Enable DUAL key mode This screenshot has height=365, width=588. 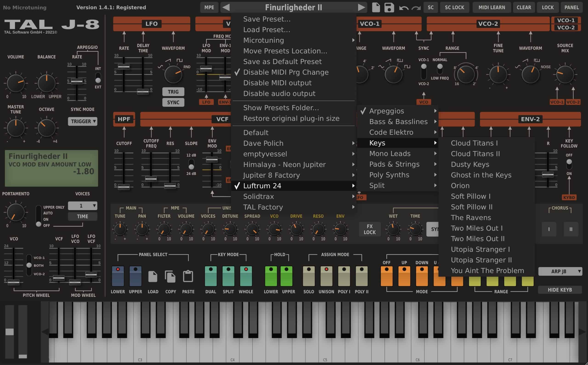211,276
